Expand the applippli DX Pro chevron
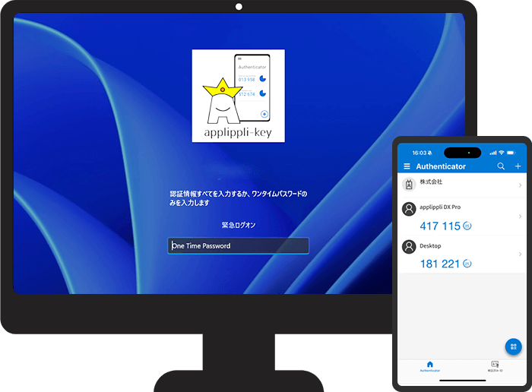This screenshot has height=392, width=532. 520,217
